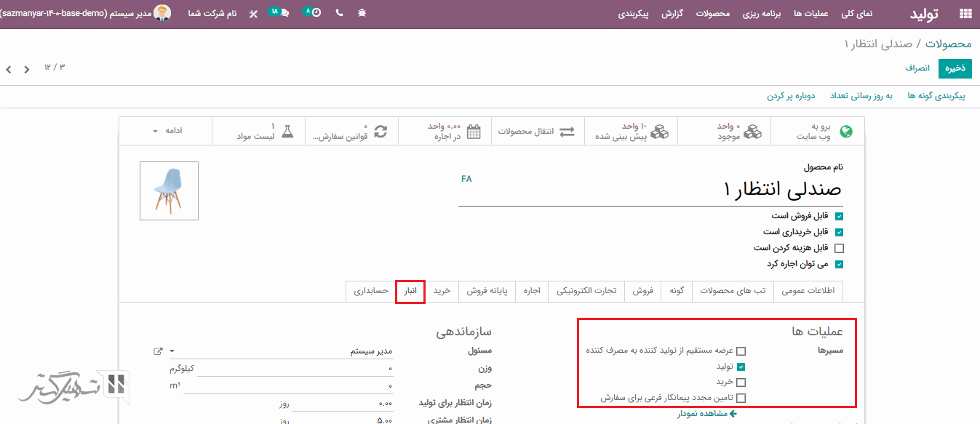This screenshot has width=980, height=424.
Task: Expand the 'ادامه' more dropdown
Action: click(166, 131)
